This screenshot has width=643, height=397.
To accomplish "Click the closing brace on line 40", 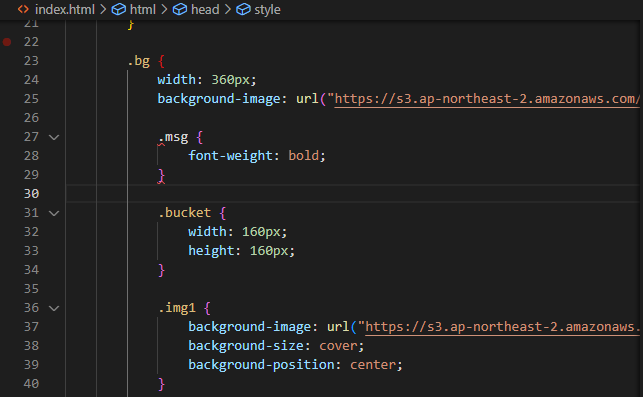I will coord(162,384).
